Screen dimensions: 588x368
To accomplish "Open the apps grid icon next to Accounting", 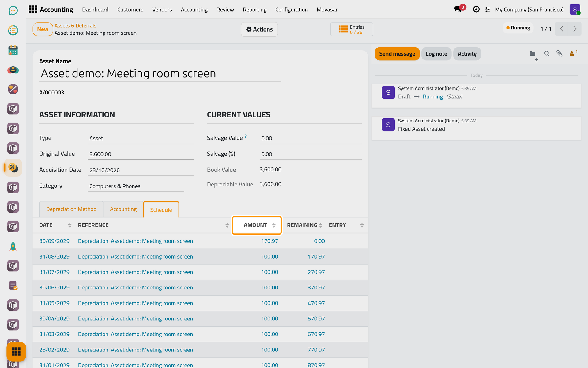I will (33, 10).
